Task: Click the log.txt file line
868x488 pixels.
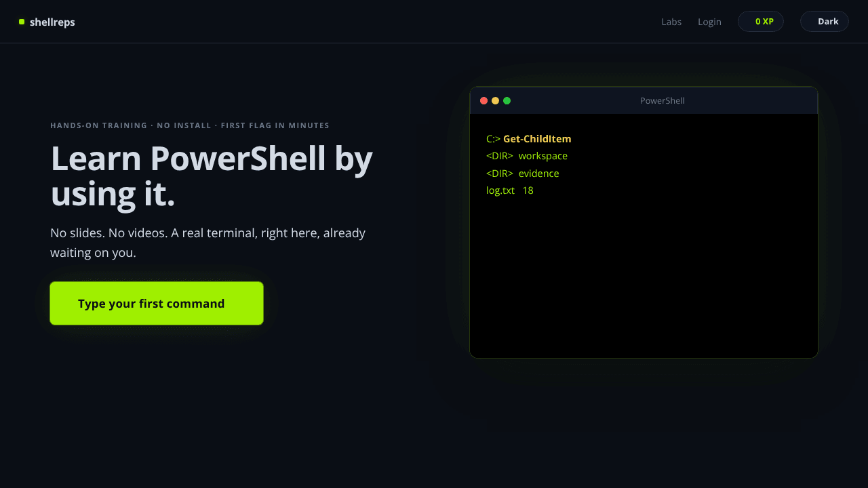Action: click(x=510, y=190)
